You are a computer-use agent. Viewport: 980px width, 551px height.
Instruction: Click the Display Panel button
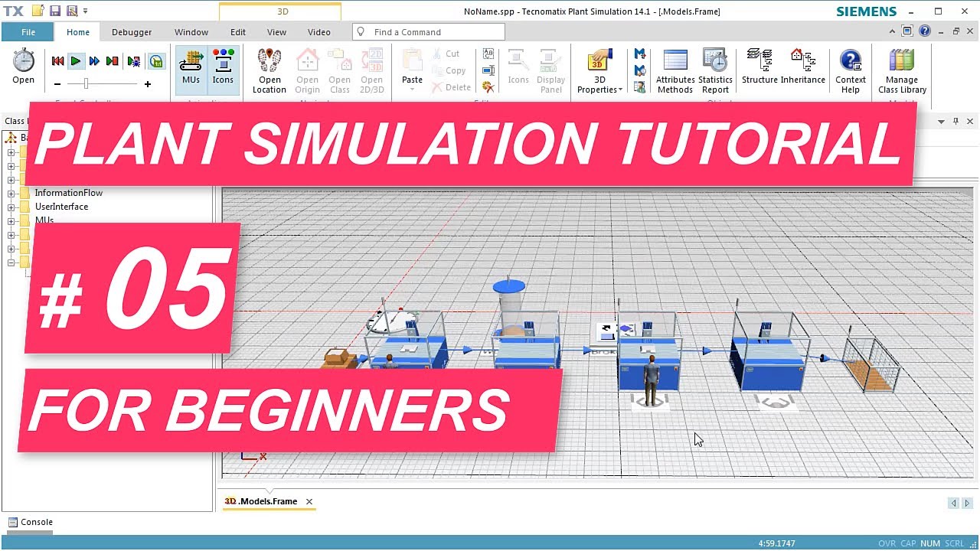[x=550, y=71]
